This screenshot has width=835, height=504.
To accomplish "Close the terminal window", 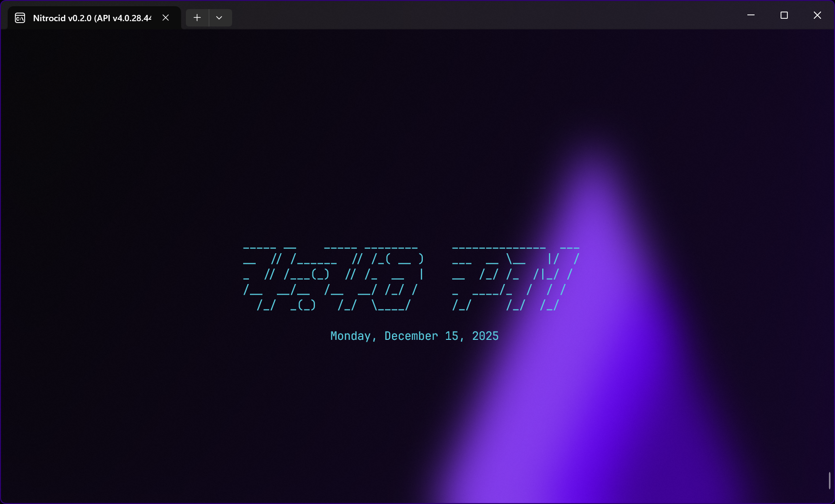I will [x=817, y=15].
